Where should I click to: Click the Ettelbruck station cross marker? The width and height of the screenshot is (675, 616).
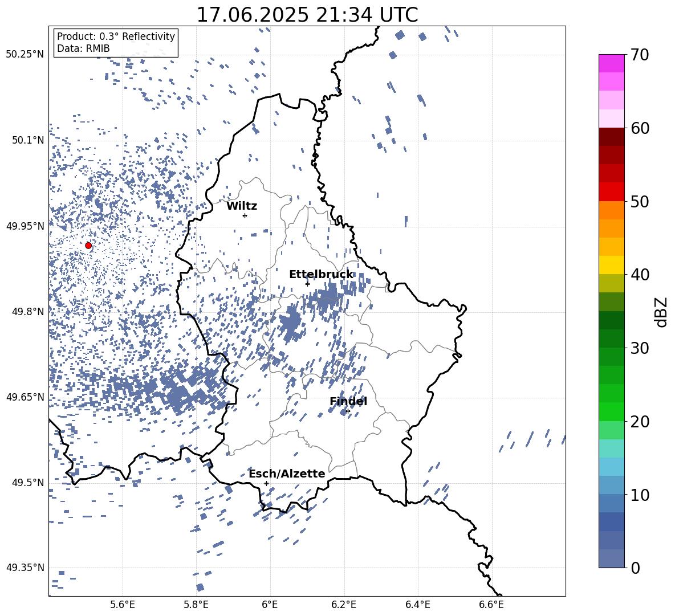coord(307,284)
